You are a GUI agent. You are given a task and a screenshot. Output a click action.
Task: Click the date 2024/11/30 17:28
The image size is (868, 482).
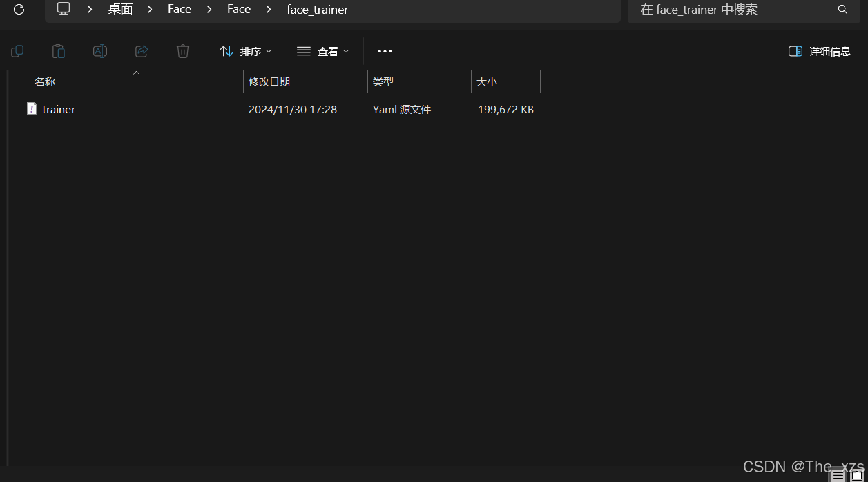click(x=293, y=109)
